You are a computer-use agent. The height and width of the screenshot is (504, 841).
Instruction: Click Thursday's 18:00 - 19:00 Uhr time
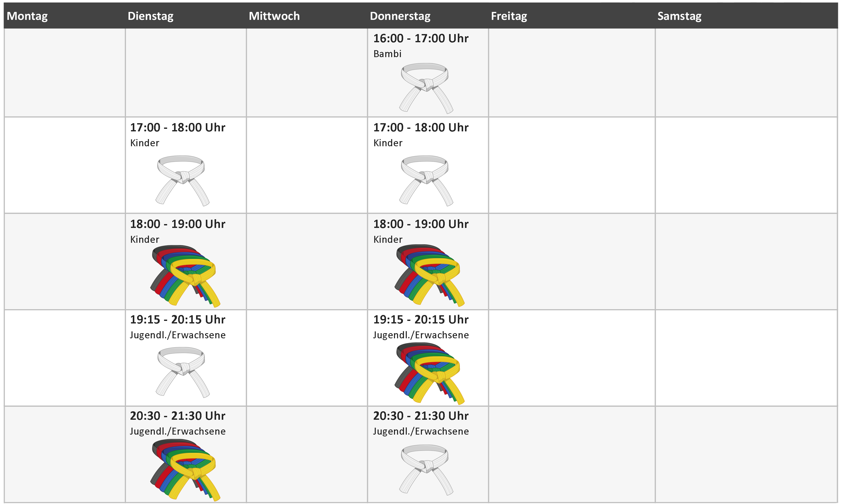pos(420,224)
